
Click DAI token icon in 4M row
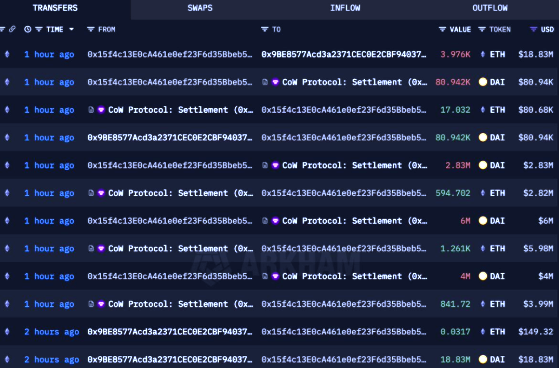483,276
